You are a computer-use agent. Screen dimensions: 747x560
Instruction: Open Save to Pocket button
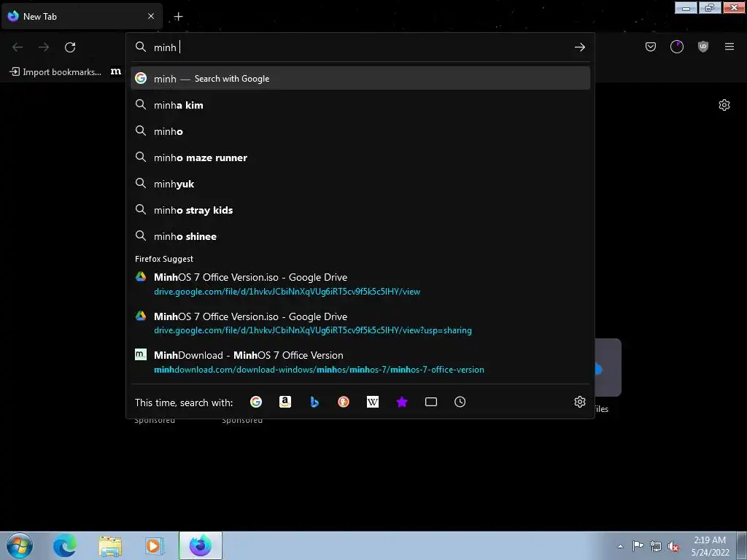tap(650, 47)
